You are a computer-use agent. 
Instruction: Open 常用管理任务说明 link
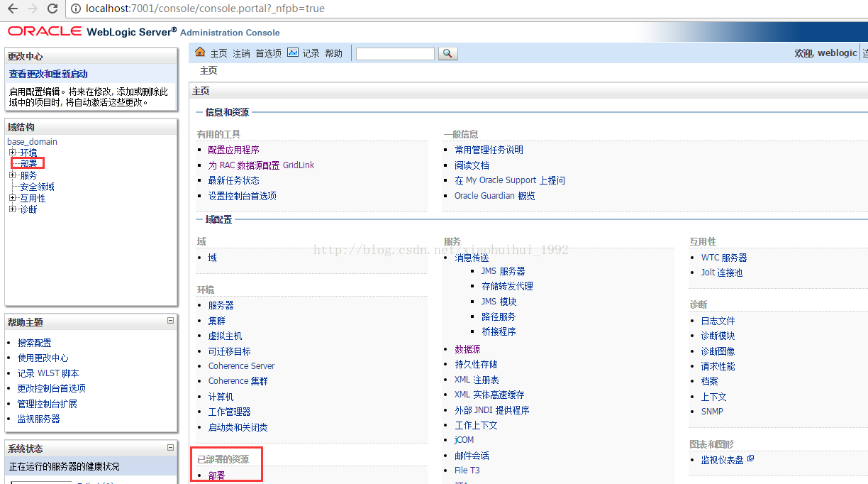click(x=489, y=150)
